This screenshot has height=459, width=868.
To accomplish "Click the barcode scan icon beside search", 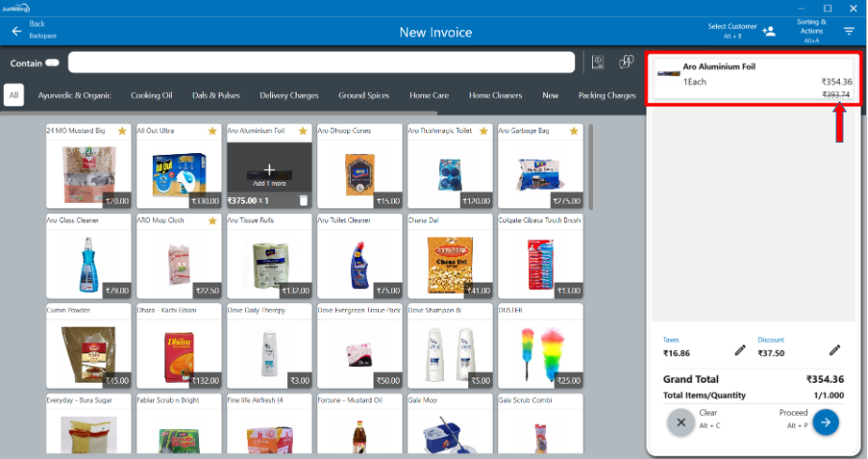I will [x=598, y=63].
